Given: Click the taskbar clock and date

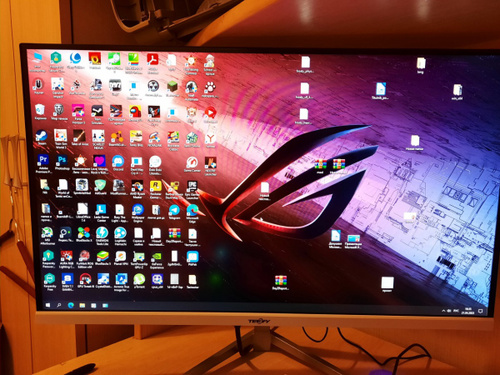Looking at the screenshot, I should [x=467, y=311].
